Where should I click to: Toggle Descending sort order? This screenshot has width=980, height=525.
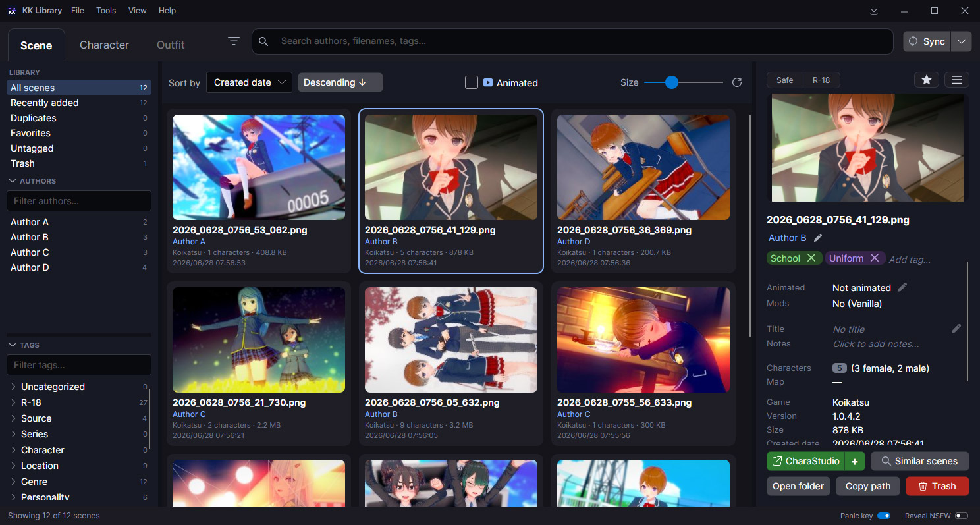click(340, 82)
